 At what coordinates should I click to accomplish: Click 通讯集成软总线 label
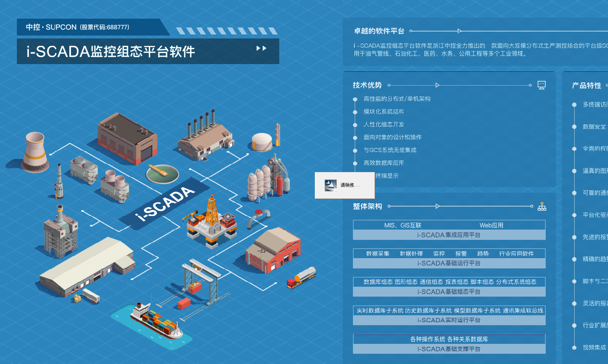tap(523, 311)
